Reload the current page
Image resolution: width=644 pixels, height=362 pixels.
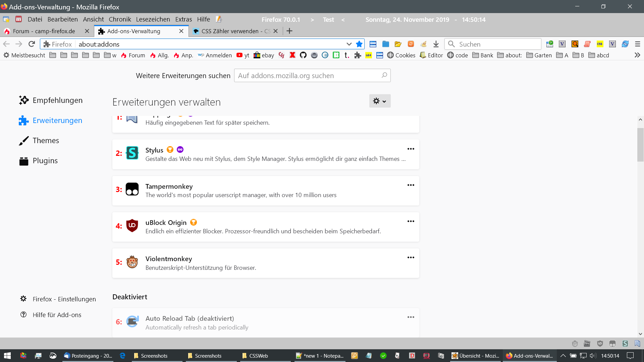pyautogui.click(x=32, y=44)
